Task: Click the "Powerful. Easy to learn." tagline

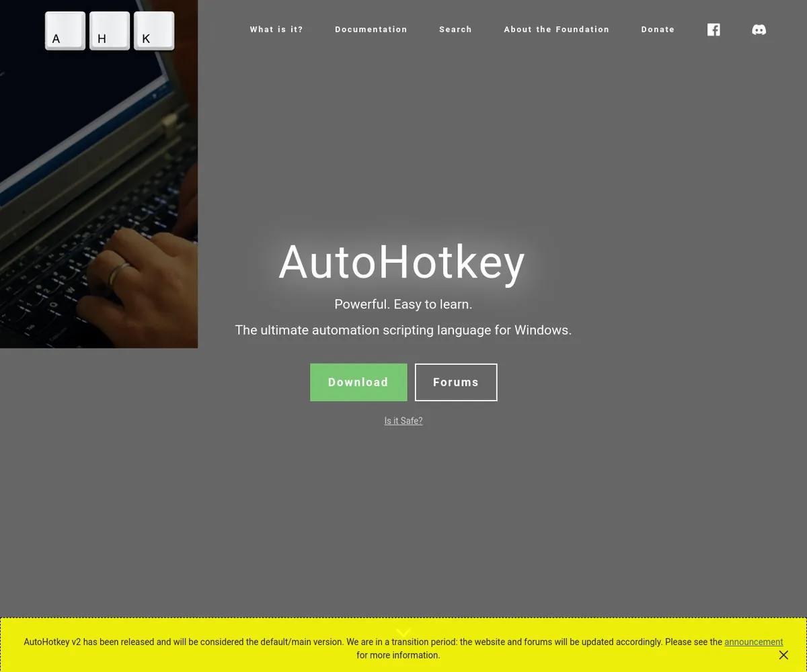Action: 403,304
